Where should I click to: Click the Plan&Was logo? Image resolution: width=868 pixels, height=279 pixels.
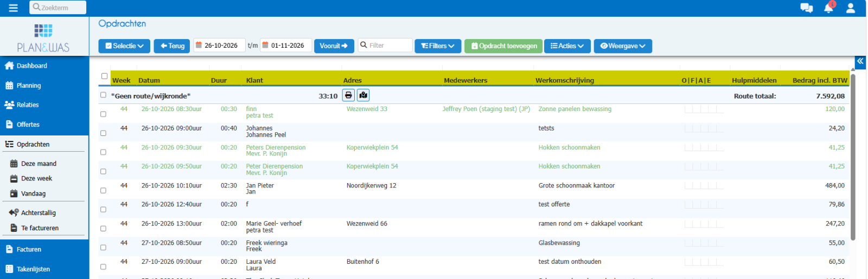[x=43, y=38]
